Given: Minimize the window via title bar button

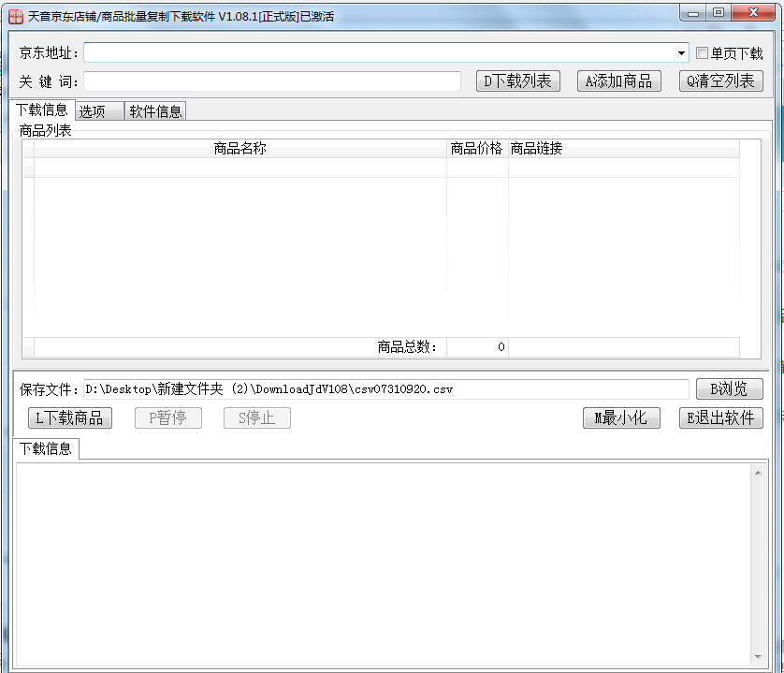Looking at the screenshot, I should (693, 13).
